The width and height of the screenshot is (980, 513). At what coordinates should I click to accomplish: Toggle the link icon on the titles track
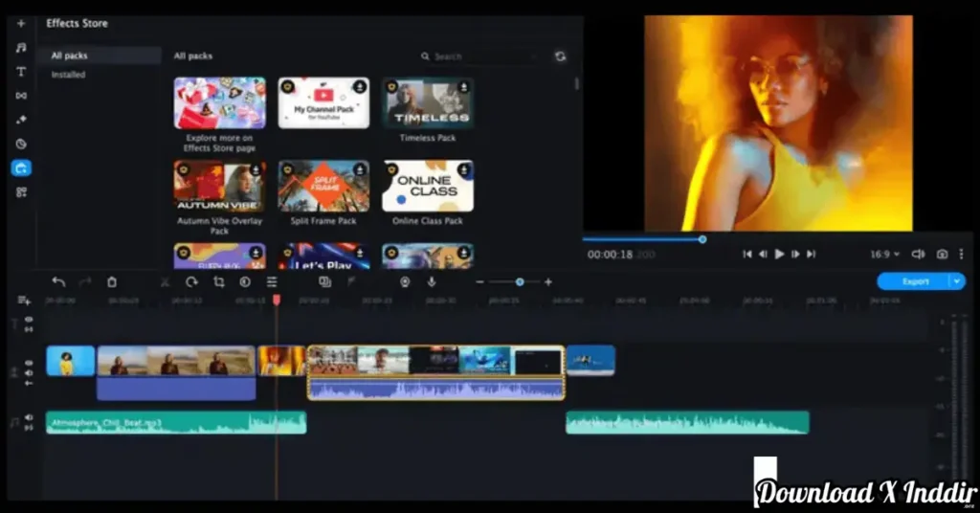(x=29, y=328)
